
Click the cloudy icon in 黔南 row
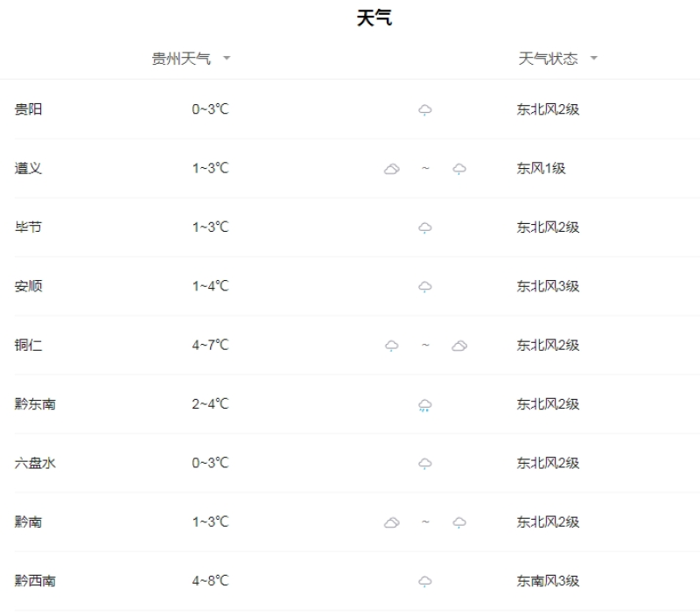(391, 522)
